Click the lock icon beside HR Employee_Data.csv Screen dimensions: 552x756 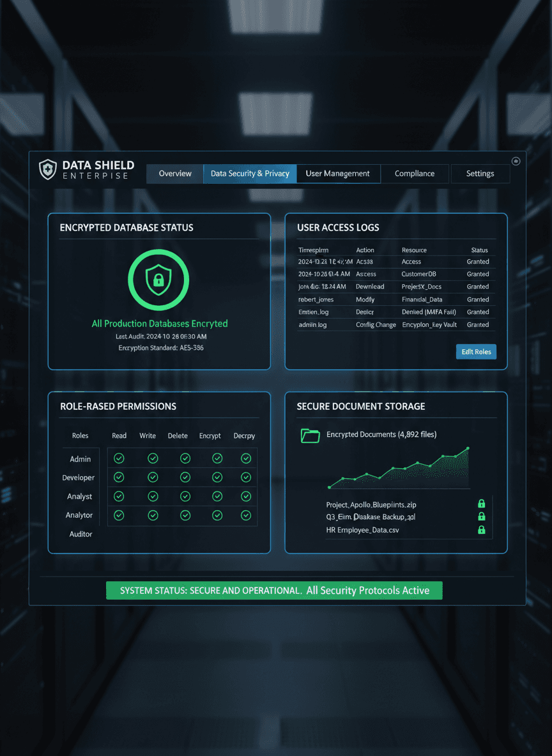coord(482,529)
